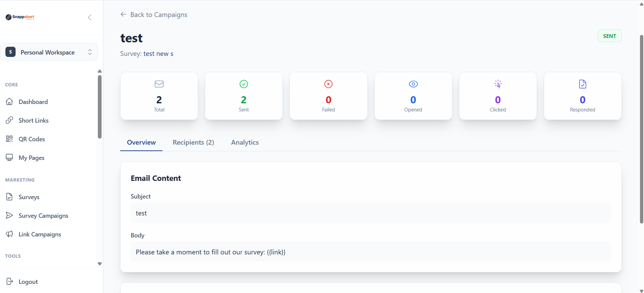Click the Snappshort logo
Screen dimensions: 644x293
tap(20, 17)
